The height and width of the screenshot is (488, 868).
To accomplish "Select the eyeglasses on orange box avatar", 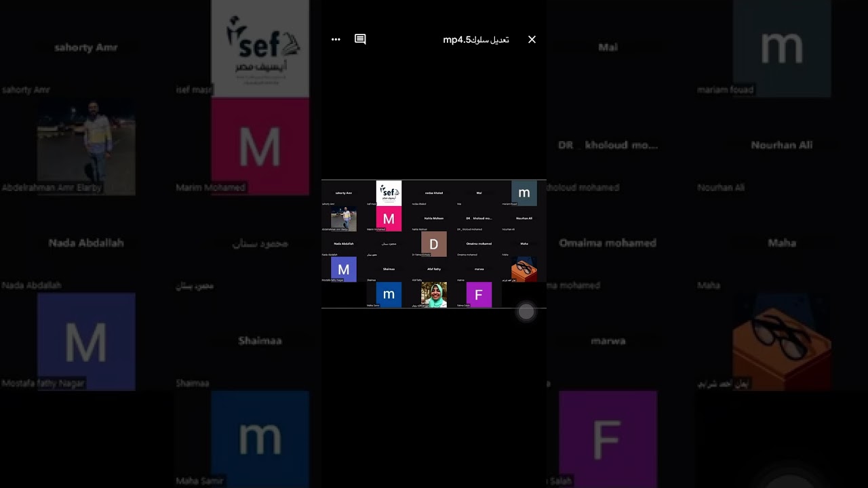I will pos(524,270).
